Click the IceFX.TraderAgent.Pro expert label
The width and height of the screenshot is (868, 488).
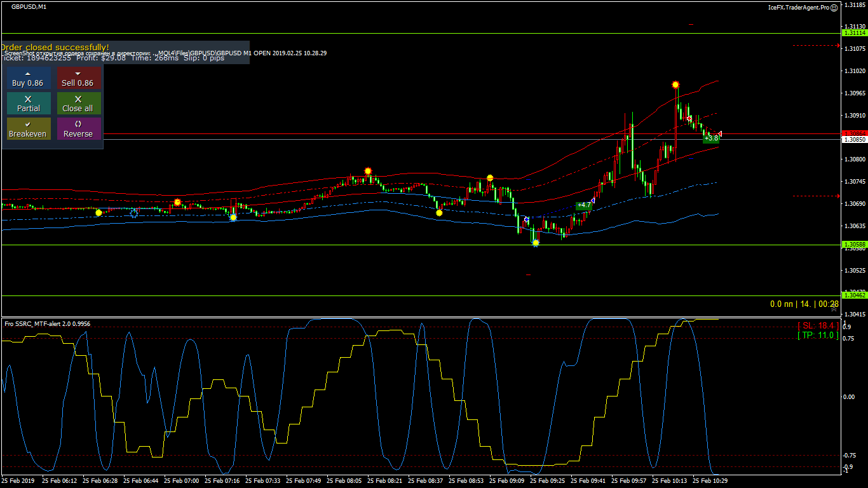[799, 8]
